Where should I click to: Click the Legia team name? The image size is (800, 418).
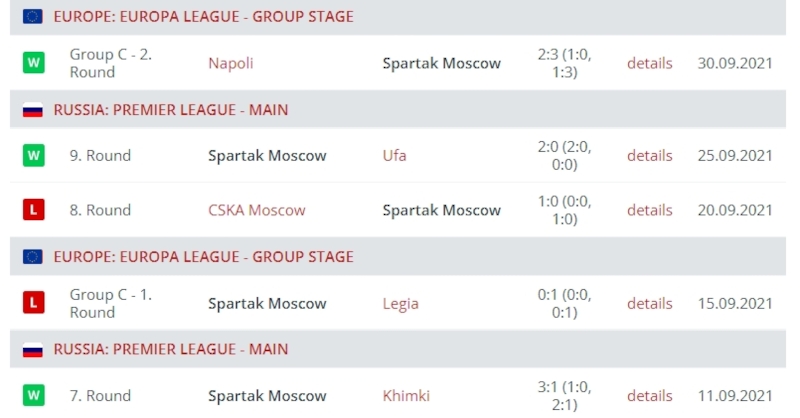[x=400, y=303]
